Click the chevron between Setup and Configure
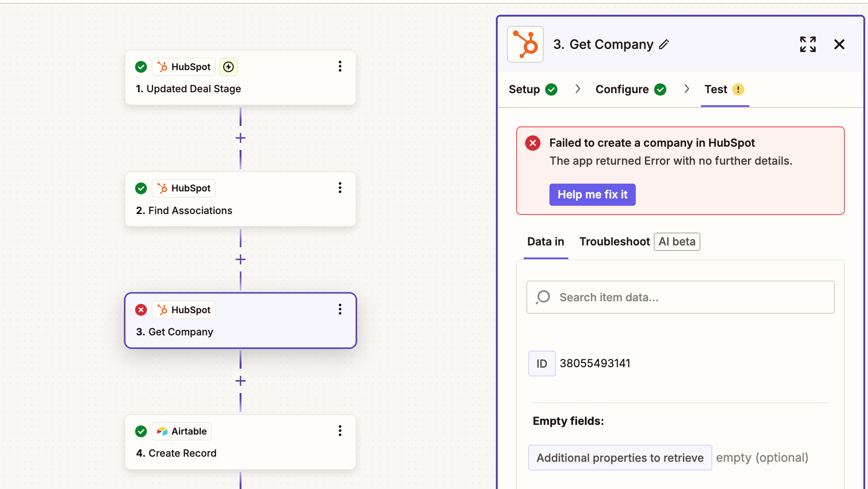 [x=578, y=89]
